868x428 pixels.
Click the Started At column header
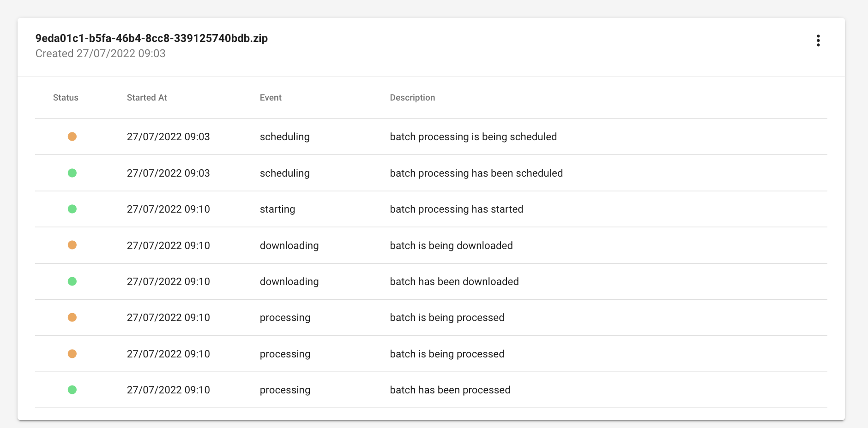(x=147, y=98)
